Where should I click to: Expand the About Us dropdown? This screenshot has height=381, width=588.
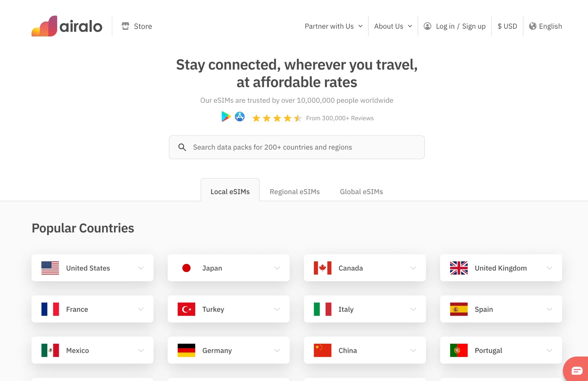tap(393, 26)
